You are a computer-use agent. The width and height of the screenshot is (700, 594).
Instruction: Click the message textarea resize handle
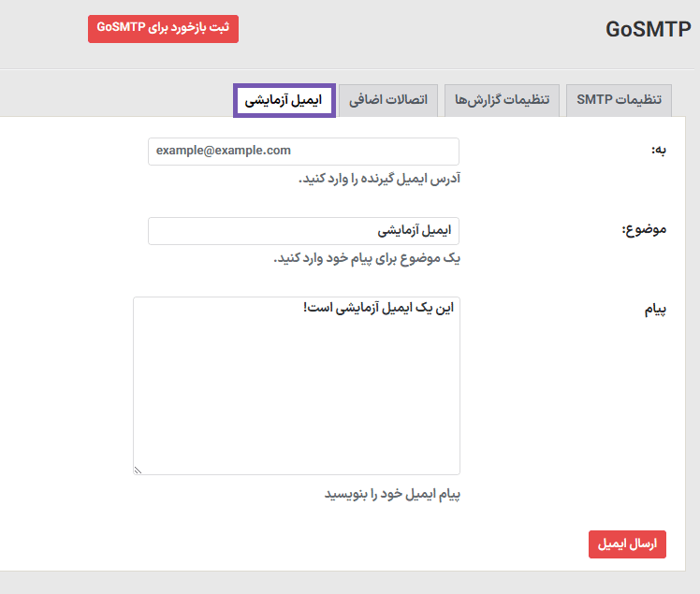(138, 470)
